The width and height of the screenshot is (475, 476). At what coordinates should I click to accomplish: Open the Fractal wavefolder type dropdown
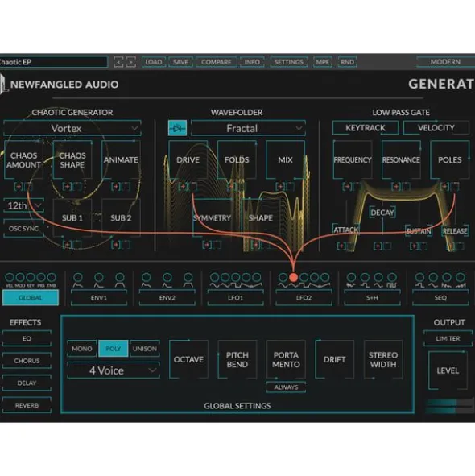tap(248, 128)
